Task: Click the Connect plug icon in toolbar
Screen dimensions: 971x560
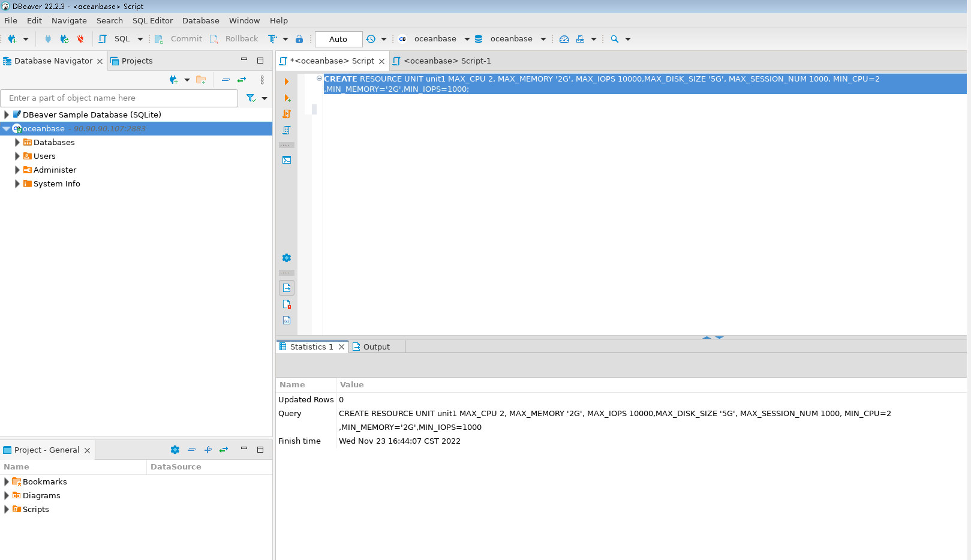Action: click(x=48, y=39)
